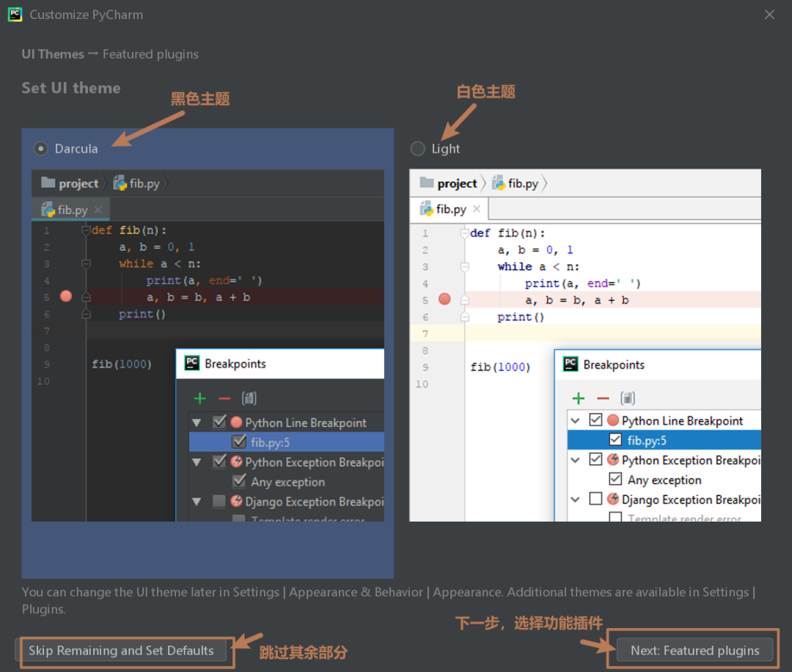Click Python file icon on Darcula fib.py tab
Image resolution: width=792 pixels, height=672 pixels.
pos(48,209)
